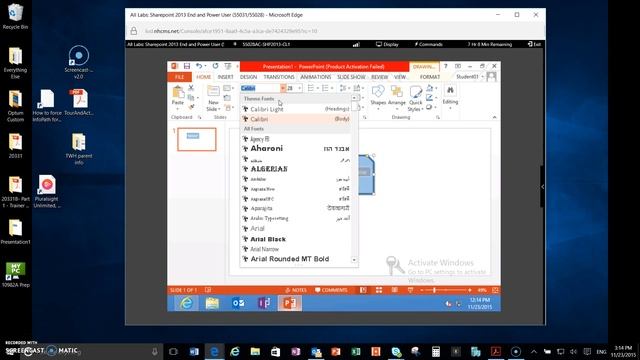Image resolution: width=640 pixels, height=360 pixels.
Task: Open Screencast desktop shortcut
Action: tap(78, 62)
